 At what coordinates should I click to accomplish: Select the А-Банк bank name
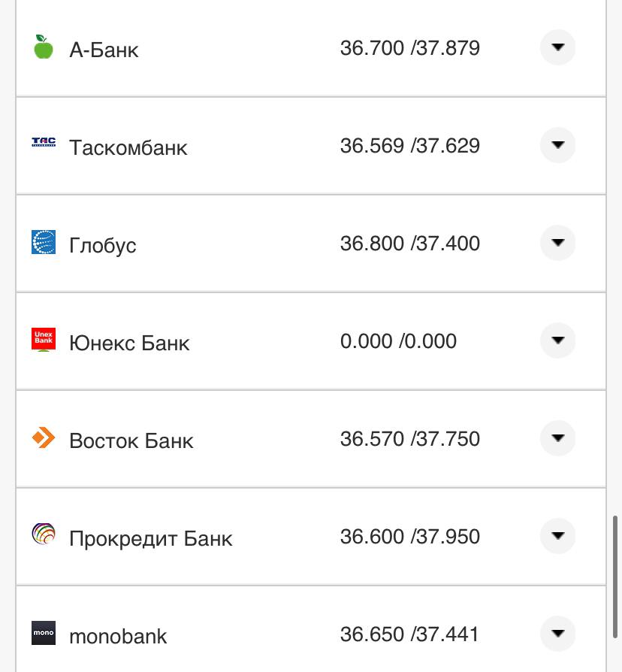pyautogui.click(x=104, y=50)
